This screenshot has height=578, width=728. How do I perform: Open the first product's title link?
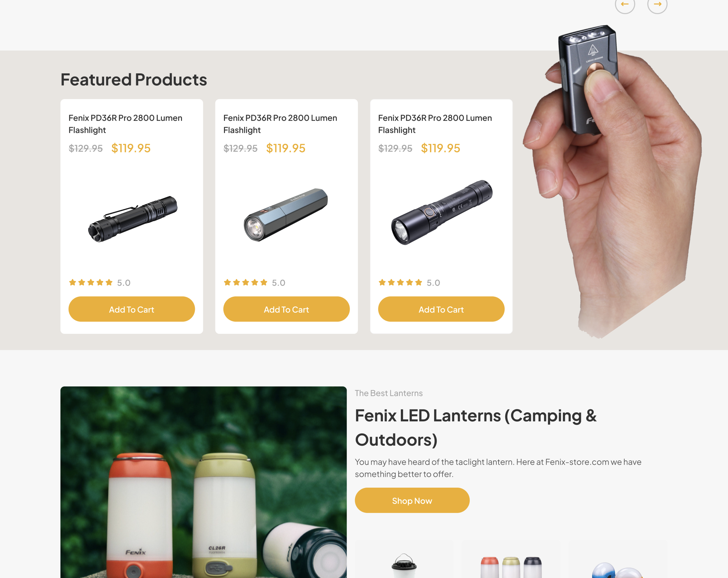click(125, 124)
